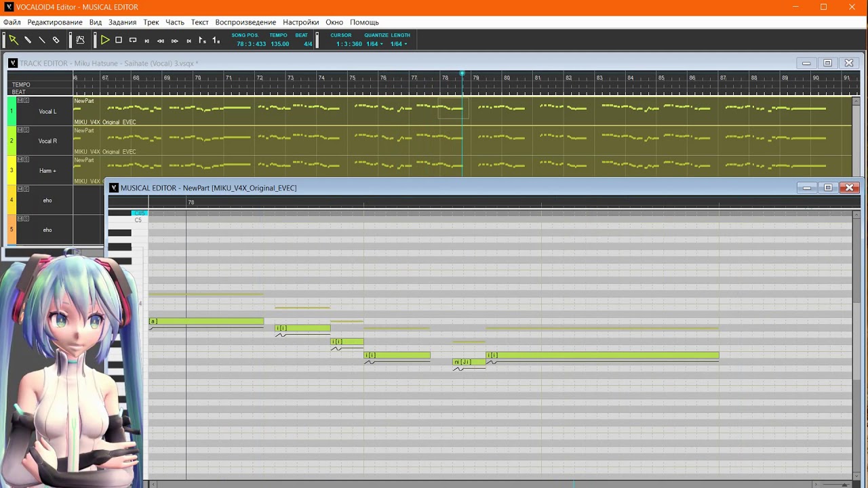Solo the Harm + track
This screenshot has width=868, height=488.
coord(26,159)
